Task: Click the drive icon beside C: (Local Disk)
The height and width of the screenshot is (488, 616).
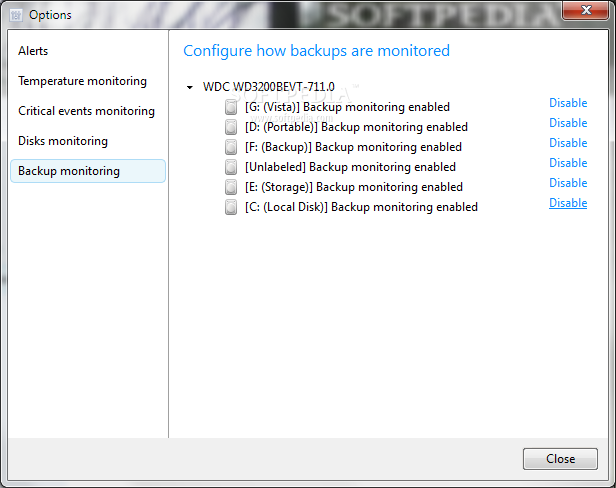Action: pyautogui.click(x=231, y=207)
